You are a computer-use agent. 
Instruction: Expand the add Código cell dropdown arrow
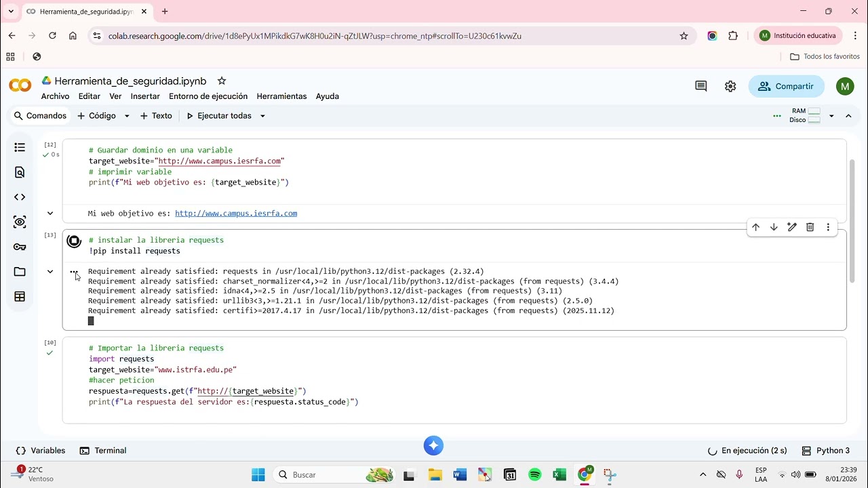(x=126, y=116)
